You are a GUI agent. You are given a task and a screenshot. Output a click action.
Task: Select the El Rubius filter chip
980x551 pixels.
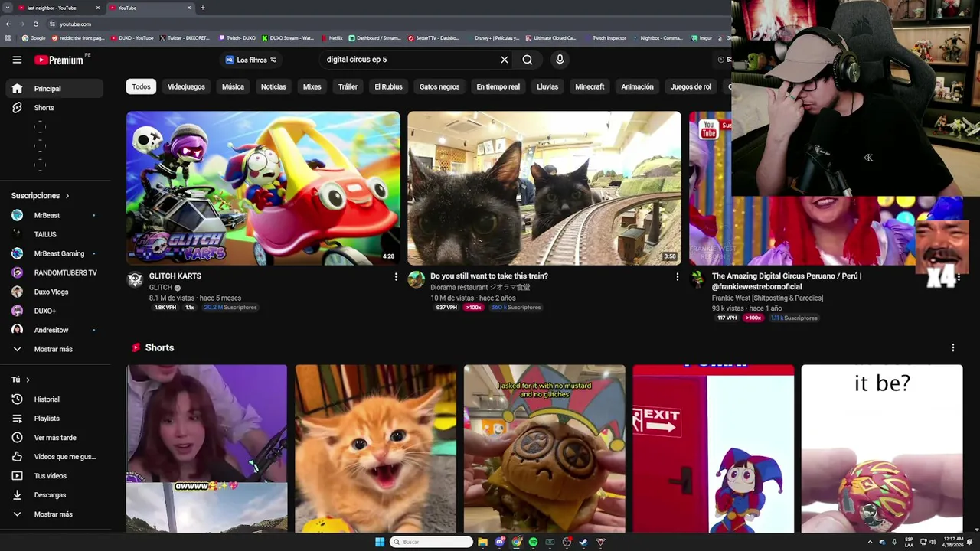(x=388, y=87)
